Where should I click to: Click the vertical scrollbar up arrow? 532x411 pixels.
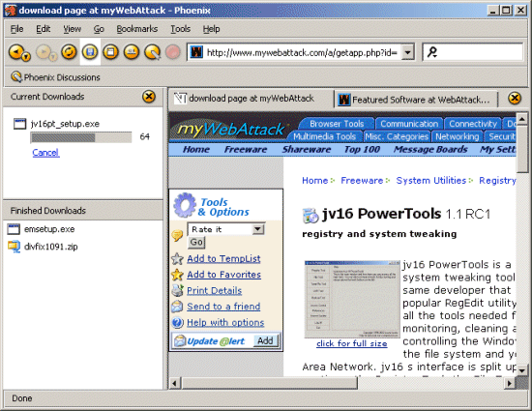click(x=521, y=119)
